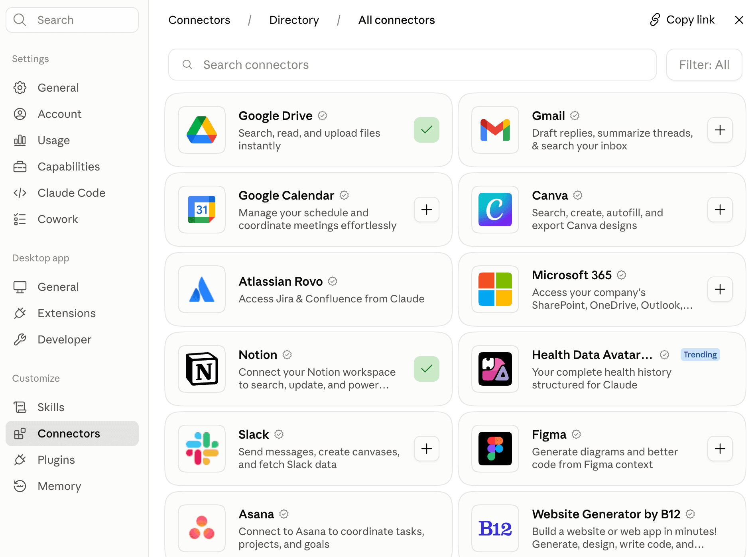Screen dimensions: 756x557
Task: Click the Copy link button text
Action: point(690,20)
